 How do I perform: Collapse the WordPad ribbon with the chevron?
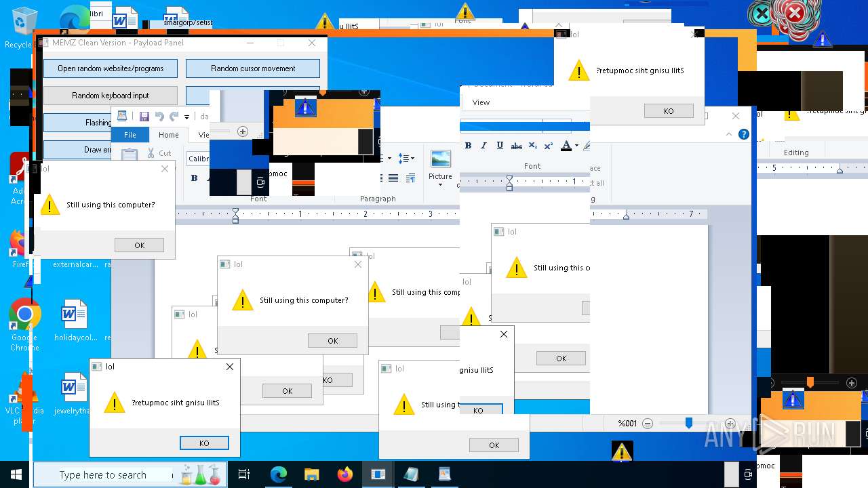[730, 134]
